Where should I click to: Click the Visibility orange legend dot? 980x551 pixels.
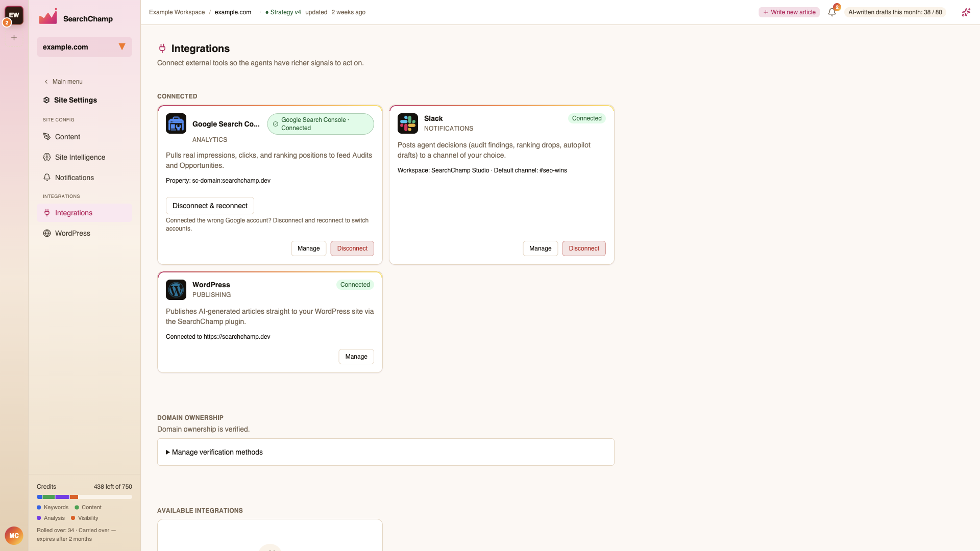click(x=73, y=518)
